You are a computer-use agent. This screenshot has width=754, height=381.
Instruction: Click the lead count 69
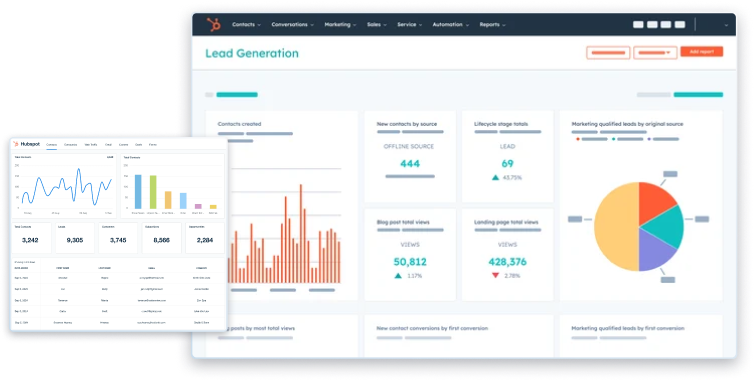coord(507,164)
